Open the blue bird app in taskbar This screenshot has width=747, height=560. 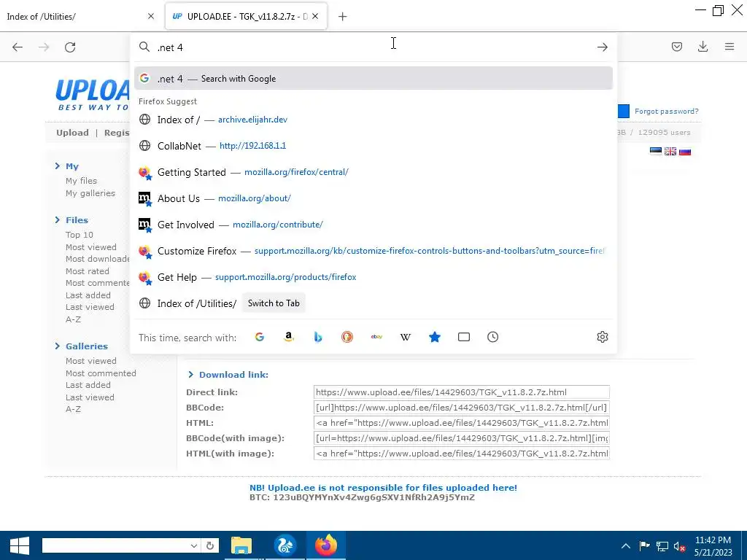[285, 545]
